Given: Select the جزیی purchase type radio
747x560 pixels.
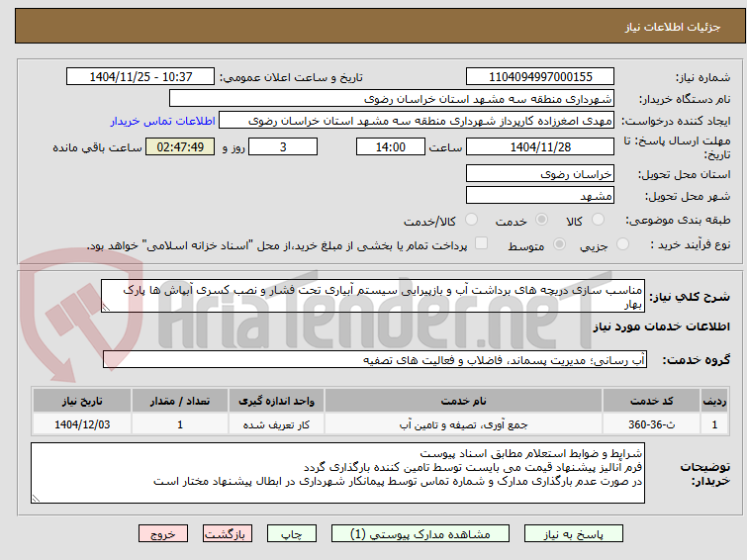Looking at the screenshot, I should [622, 244].
